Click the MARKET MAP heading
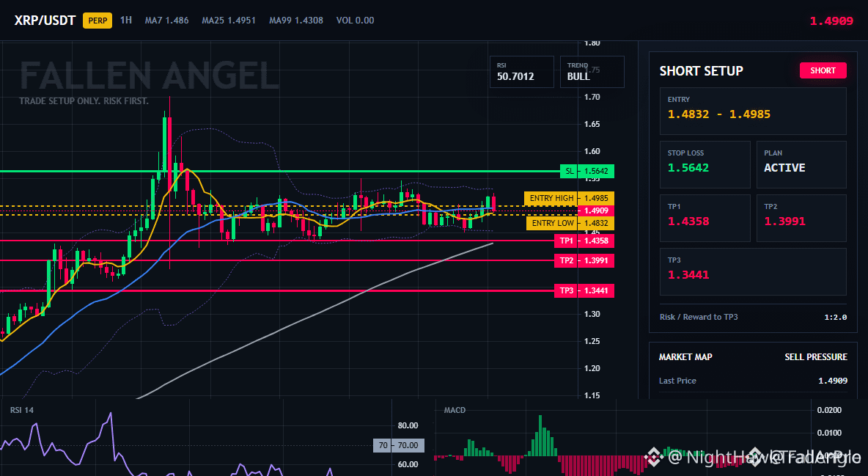The width and height of the screenshot is (868, 476). (685, 357)
